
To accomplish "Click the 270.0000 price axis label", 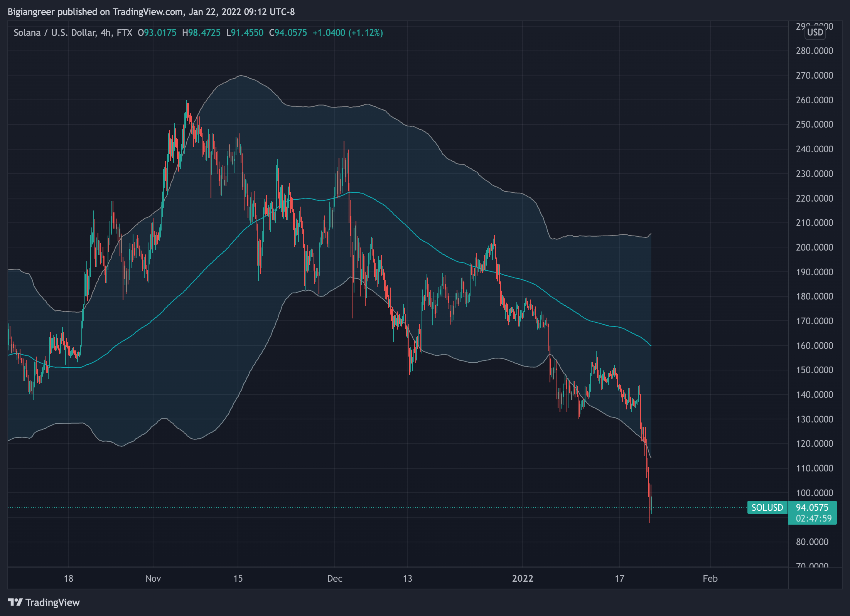I will coord(814,75).
